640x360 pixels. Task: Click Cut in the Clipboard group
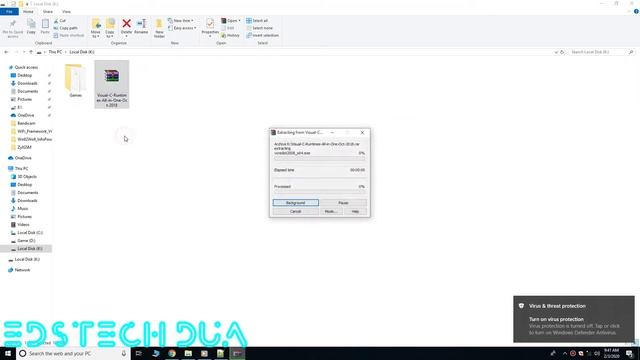point(60,20)
